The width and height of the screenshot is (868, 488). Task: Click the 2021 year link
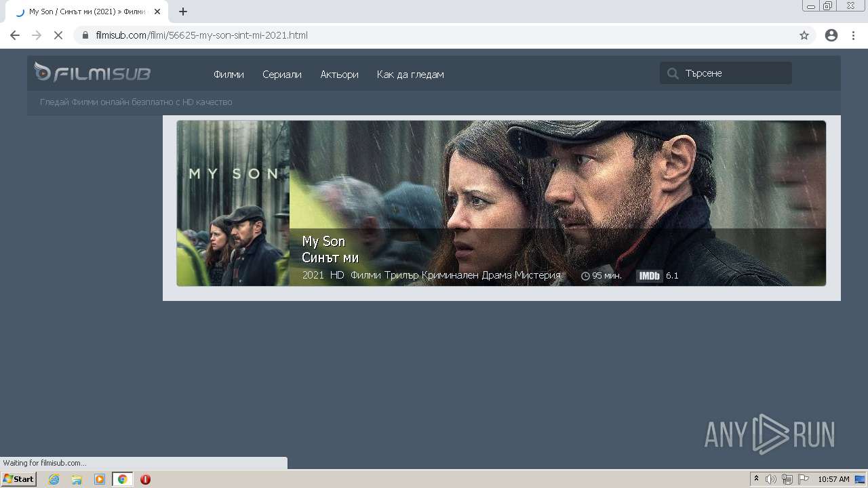click(x=313, y=275)
